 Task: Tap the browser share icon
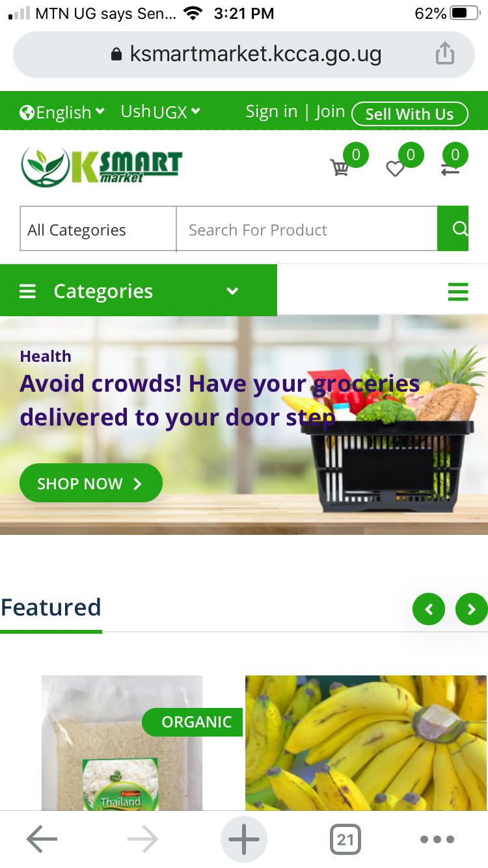coord(444,53)
